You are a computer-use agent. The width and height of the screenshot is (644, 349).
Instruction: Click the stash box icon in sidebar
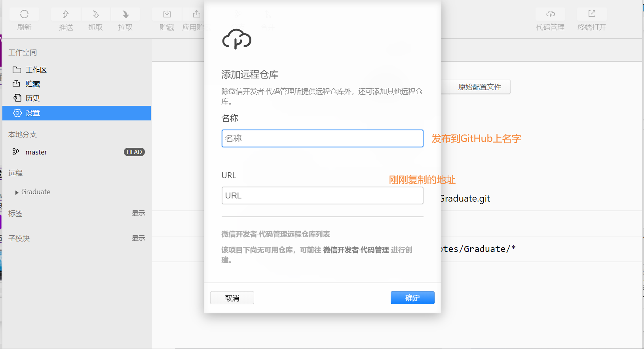click(x=16, y=84)
